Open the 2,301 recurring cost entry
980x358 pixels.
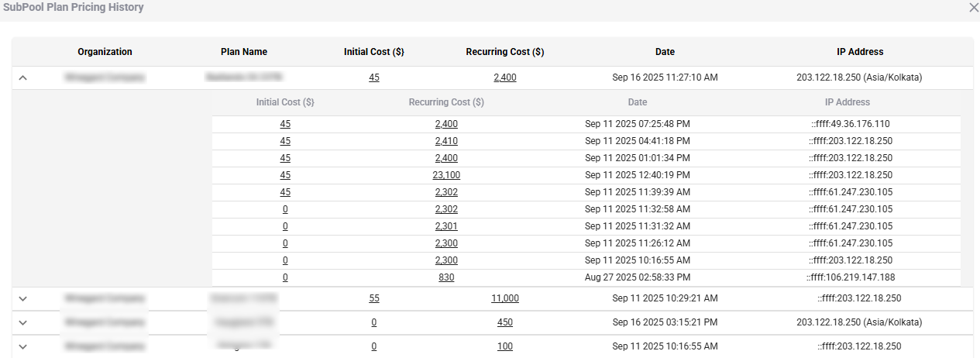pos(446,225)
